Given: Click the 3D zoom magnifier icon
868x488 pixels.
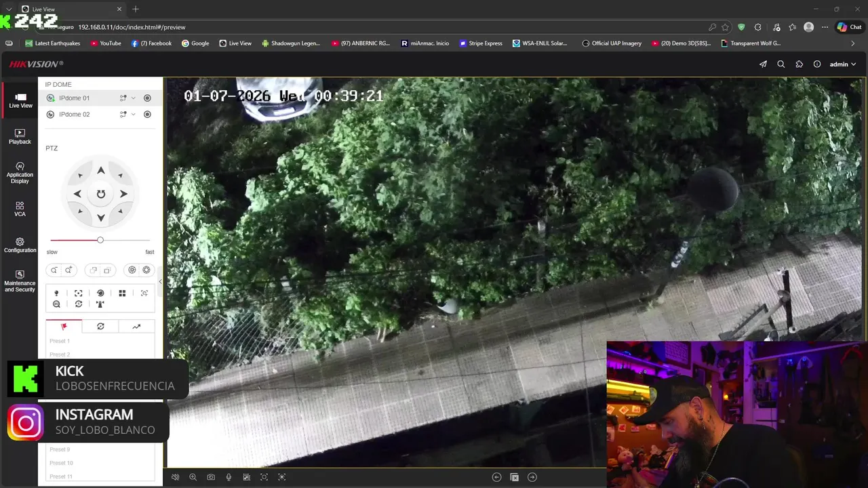Looking at the screenshot, I should click(56, 304).
